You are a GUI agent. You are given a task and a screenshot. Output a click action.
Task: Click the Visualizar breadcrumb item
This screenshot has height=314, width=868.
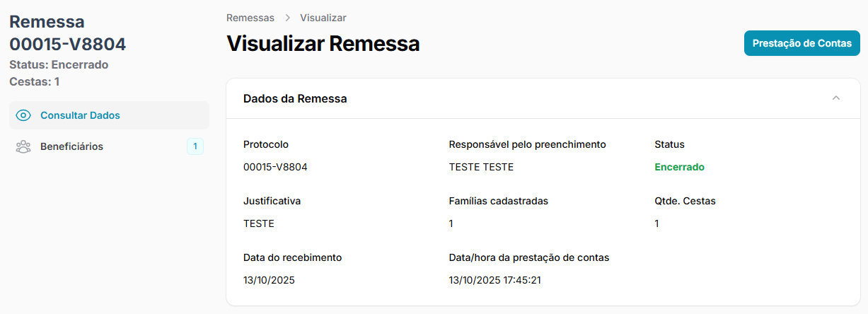click(x=323, y=18)
